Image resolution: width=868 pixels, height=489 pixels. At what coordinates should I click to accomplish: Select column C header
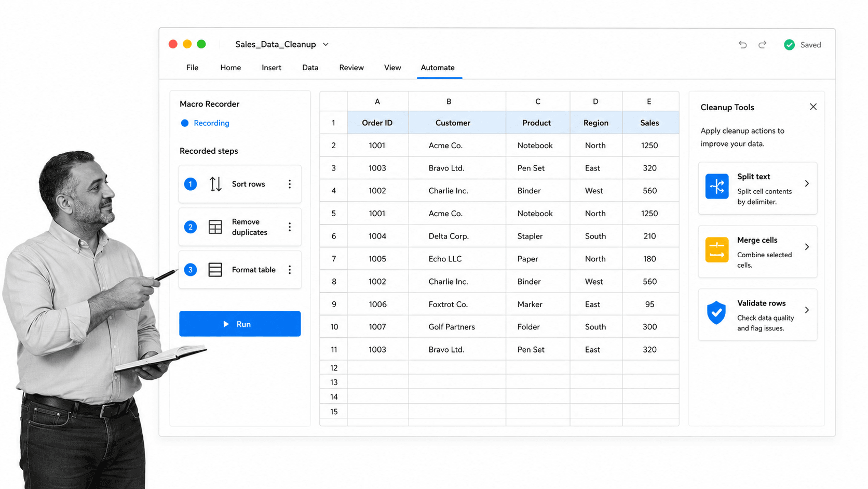pos(538,101)
